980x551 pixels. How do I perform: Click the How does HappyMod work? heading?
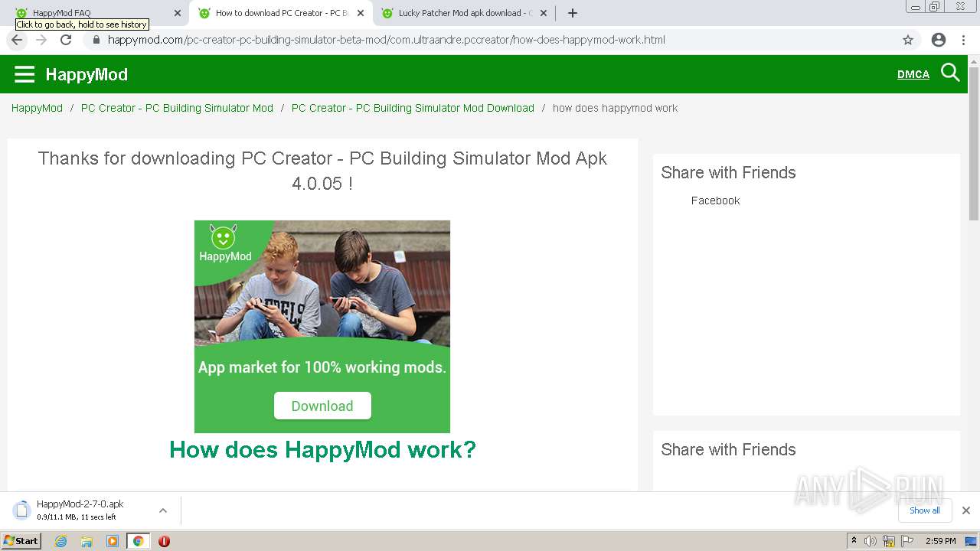[322, 449]
